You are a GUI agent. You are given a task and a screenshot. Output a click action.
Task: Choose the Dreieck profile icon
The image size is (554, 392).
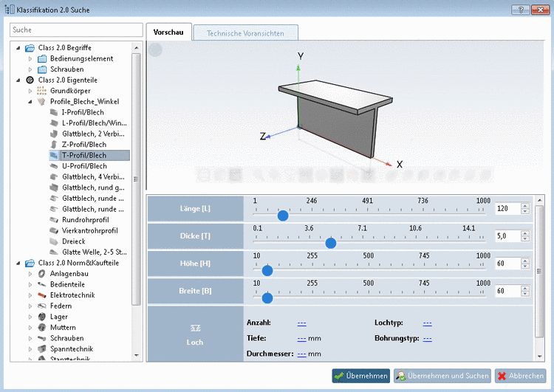pyautogui.click(x=54, y=241)
